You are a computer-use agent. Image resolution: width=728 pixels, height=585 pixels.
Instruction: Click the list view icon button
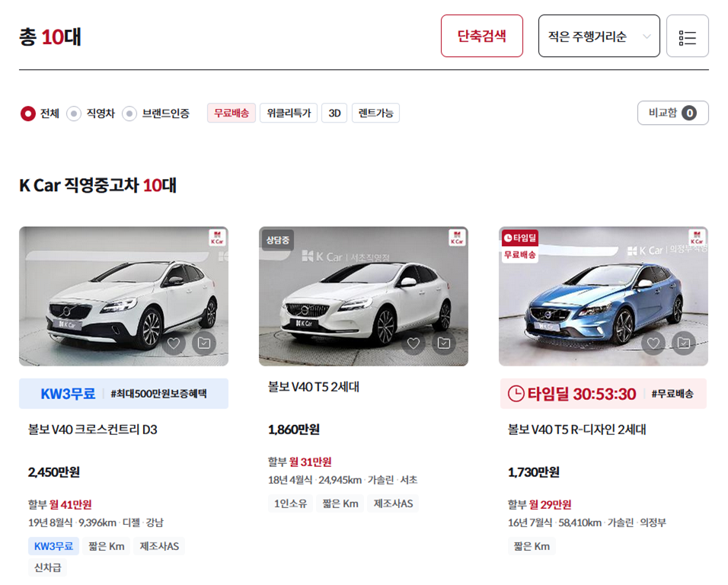point(687,37)
